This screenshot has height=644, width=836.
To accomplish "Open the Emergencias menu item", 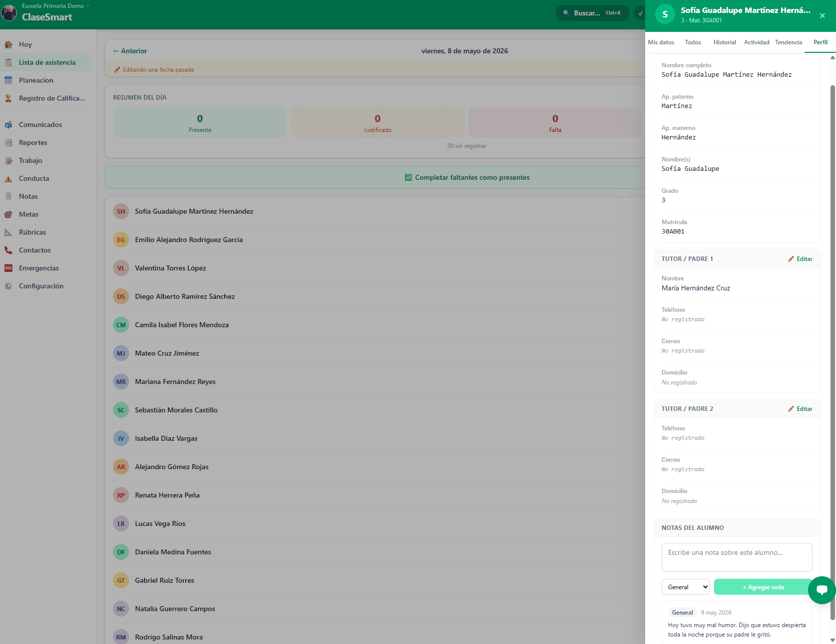I will 46,268.
